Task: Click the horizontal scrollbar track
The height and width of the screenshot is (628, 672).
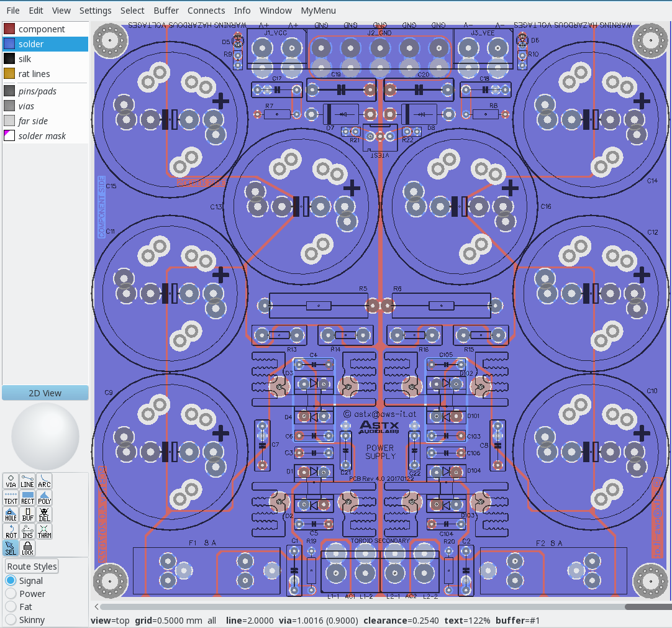Action: (x=362, y=606)
